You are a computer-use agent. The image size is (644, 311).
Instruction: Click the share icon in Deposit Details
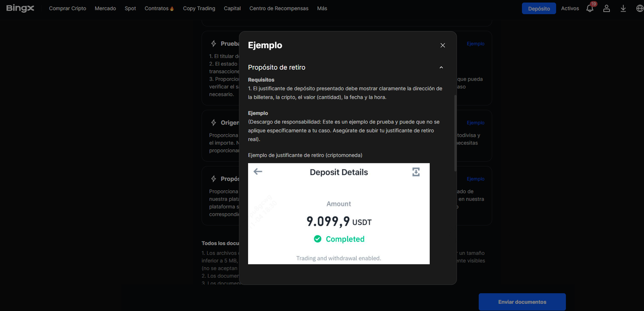pos(416,172)
